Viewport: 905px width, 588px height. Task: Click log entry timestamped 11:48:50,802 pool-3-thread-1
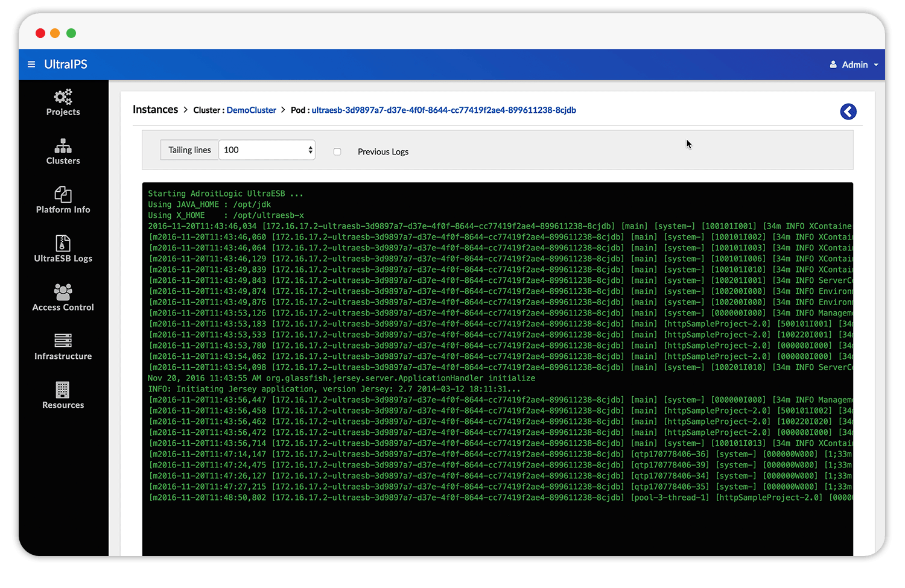[x=500, y=498]
